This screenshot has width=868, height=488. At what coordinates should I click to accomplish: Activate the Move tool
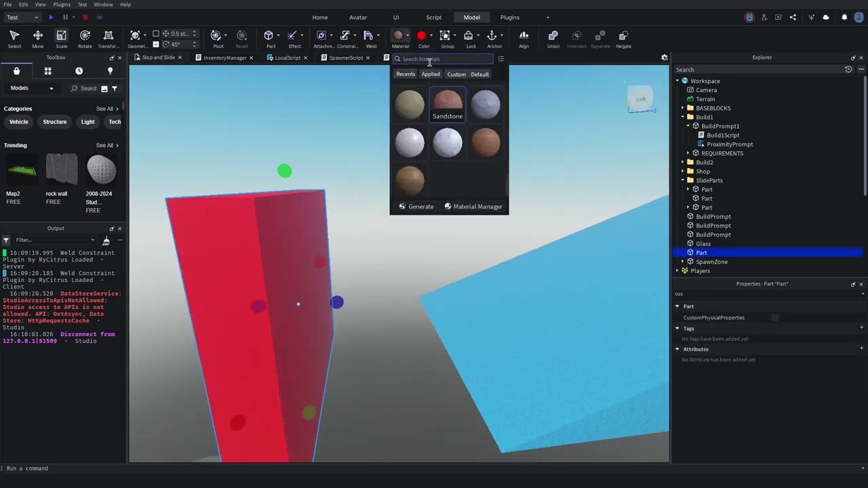[38, 39]
